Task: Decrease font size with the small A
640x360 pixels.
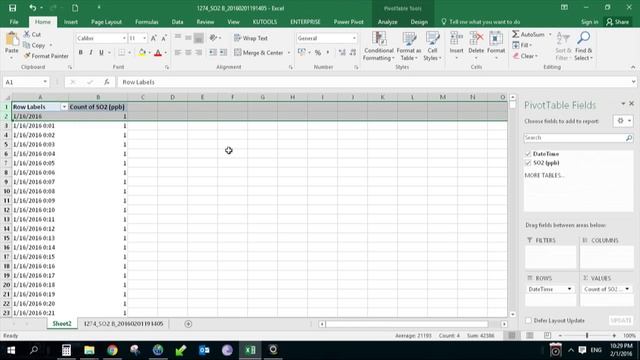Action: point(164,38)
